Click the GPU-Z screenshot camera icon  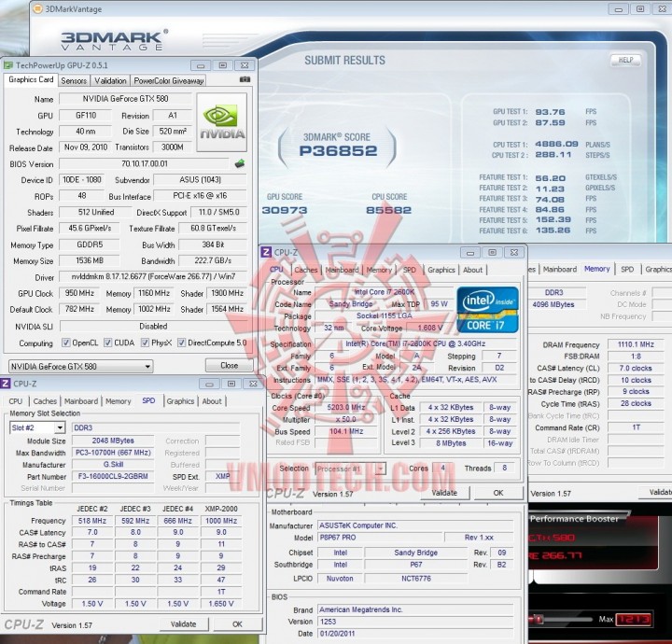(245, 79)
